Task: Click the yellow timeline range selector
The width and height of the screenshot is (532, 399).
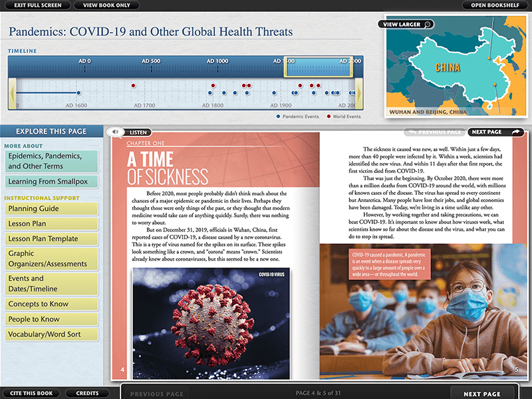Action: pos(319,67)
